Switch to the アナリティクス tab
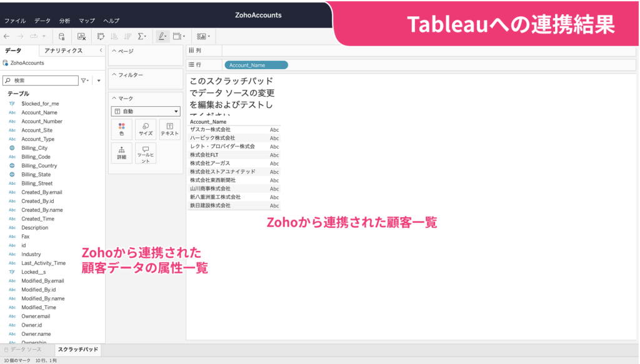 click(x=63, y=51)
